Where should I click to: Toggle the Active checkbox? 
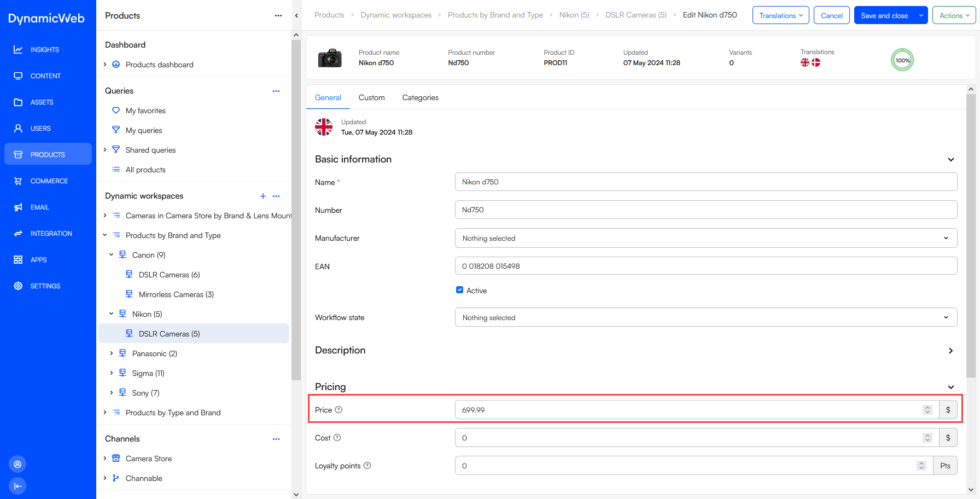(459, 290)
